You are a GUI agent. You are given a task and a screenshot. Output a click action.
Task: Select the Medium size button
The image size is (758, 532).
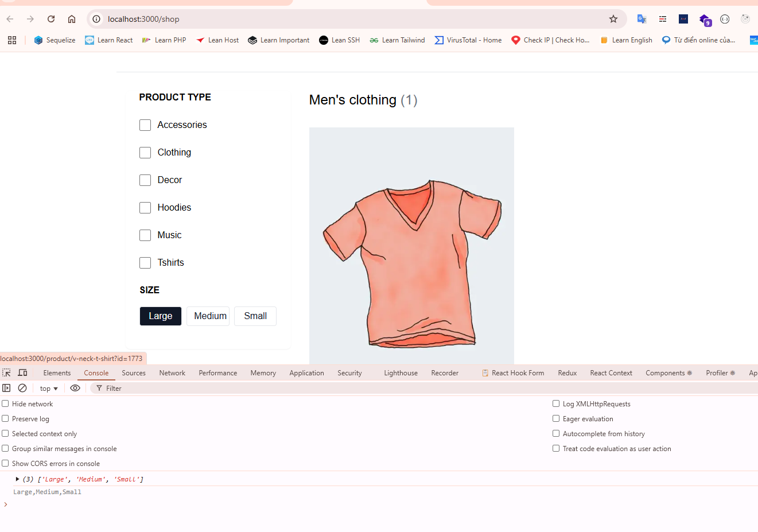coord(210,316)
